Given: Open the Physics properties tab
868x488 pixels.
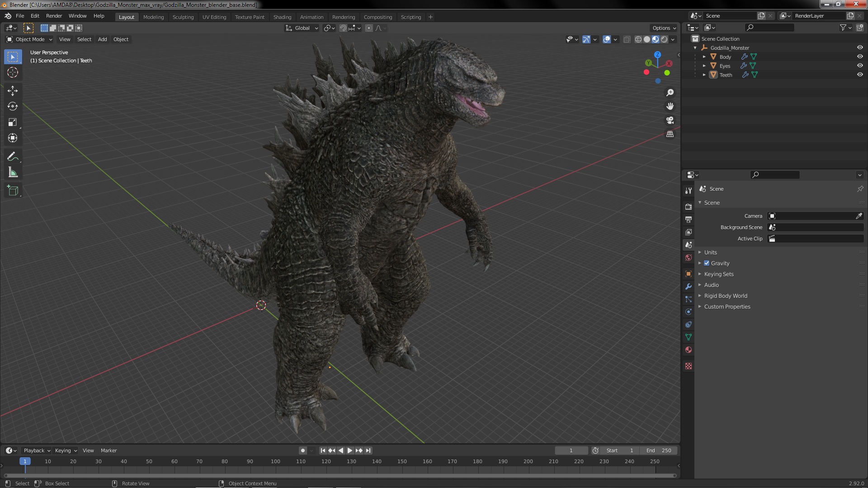Looking at the screenshot, I should [689, 312].
